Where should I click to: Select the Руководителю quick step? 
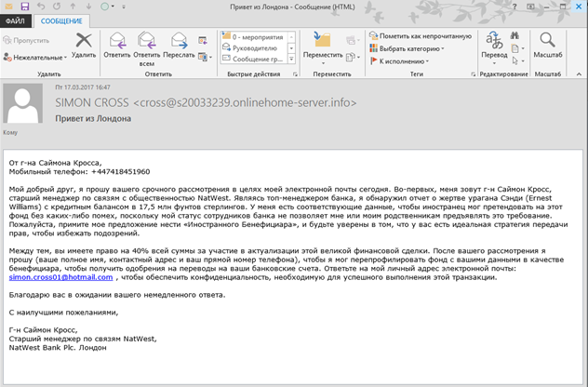tap(253, 48)
